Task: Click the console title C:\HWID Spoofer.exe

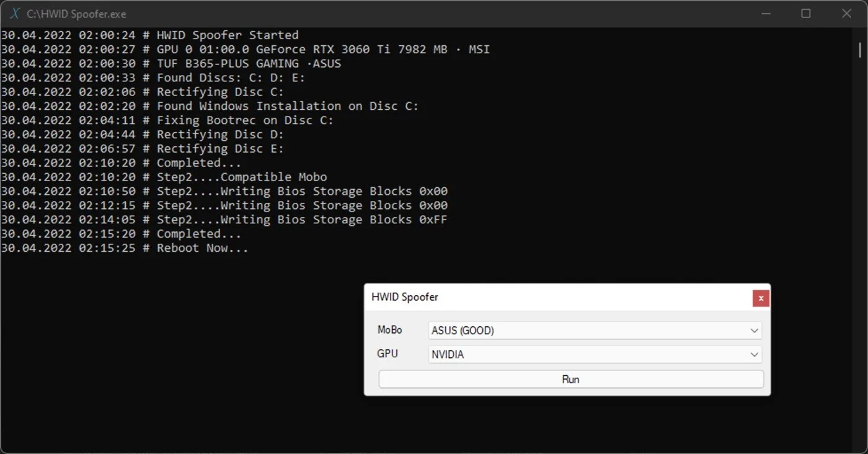Action: point(76,14)
